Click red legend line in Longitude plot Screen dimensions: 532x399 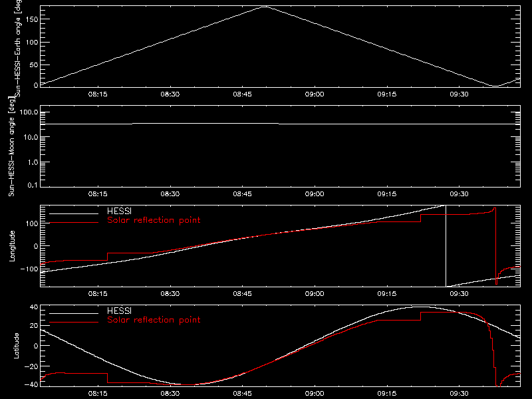click(74, 223)
